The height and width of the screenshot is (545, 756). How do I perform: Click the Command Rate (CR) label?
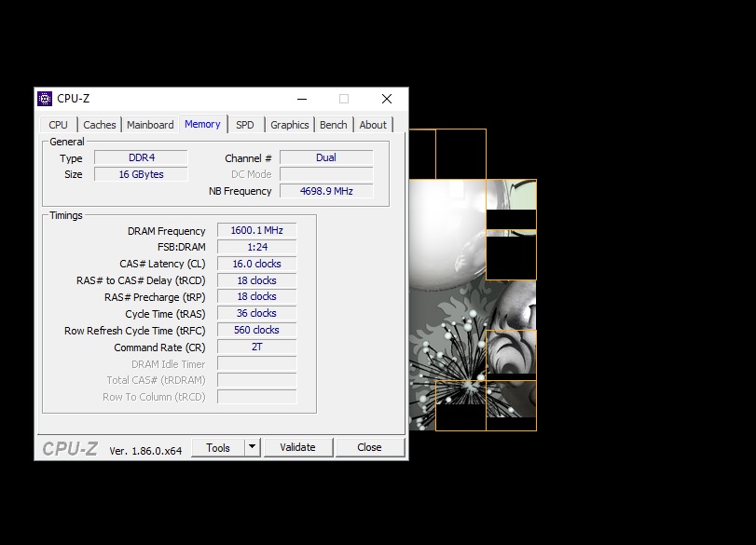159,347
